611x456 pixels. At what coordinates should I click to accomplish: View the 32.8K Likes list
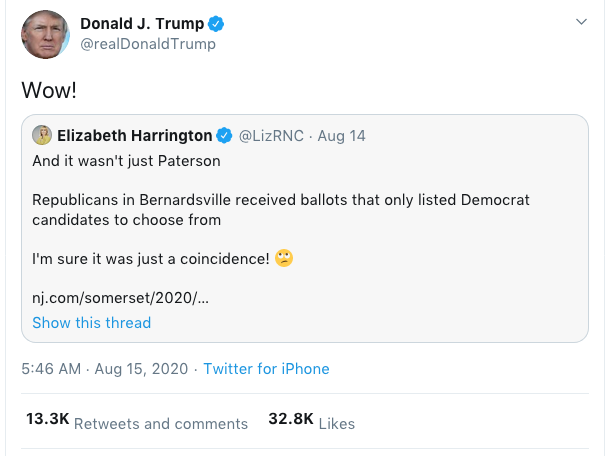(311, 422)
